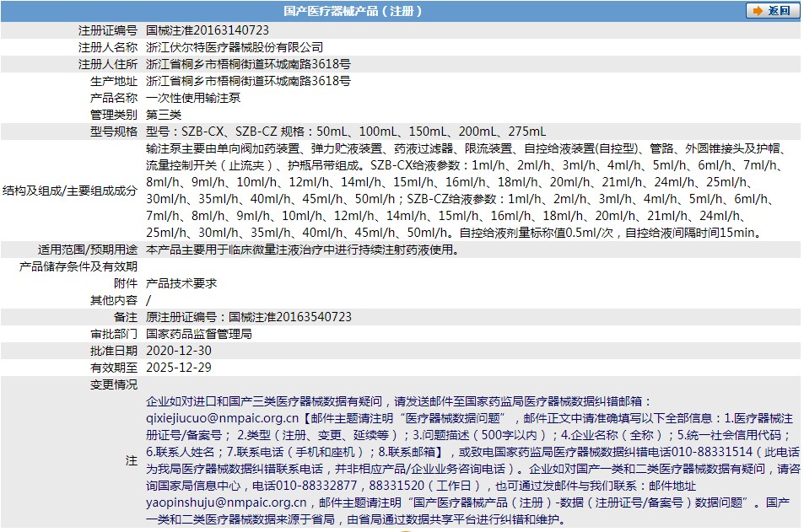804x532 pixels.
Task: Click the orange arrow on 返回 button
Action: coord(758,11)
